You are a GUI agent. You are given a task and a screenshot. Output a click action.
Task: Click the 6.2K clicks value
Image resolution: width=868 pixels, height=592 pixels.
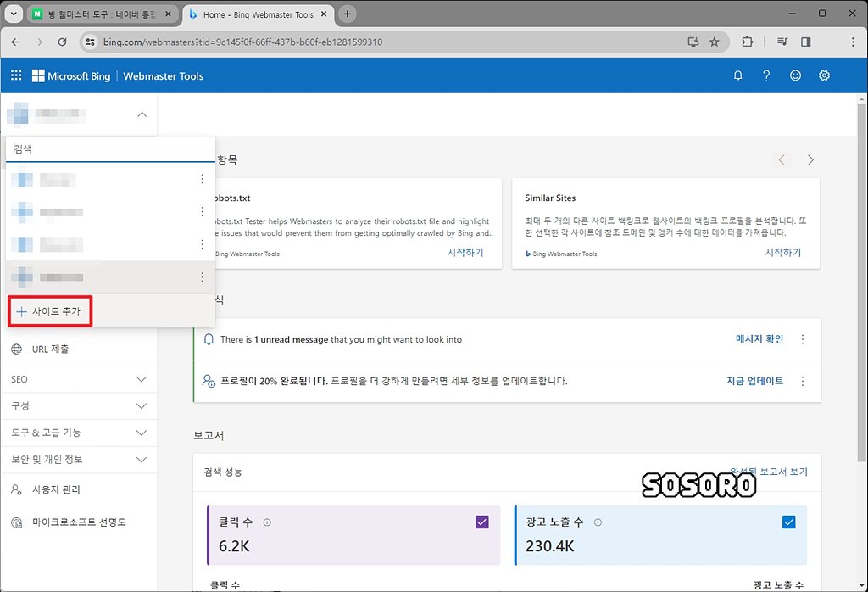coord(234,546)
